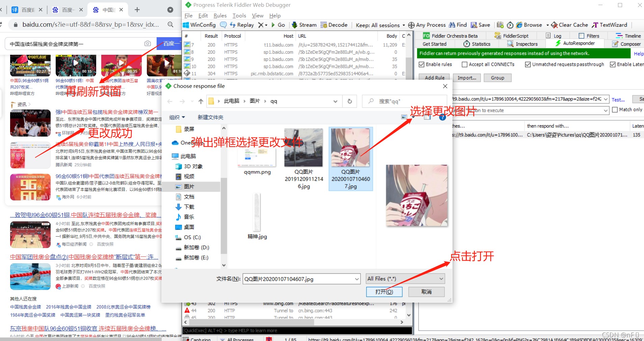Click the up-folder arrow in file dialog
644x341 pixels.
(x=201, y=101)
